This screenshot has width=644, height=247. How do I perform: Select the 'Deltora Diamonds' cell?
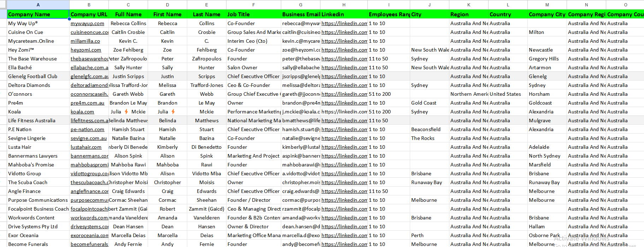pyautogui.click(x=38, y=85)
